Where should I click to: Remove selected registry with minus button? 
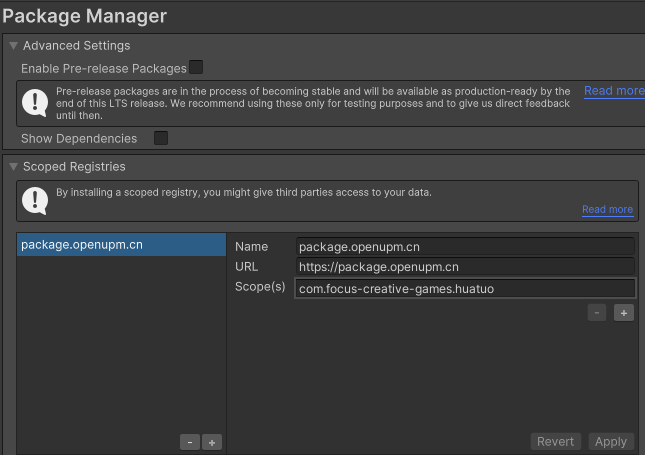189,442
